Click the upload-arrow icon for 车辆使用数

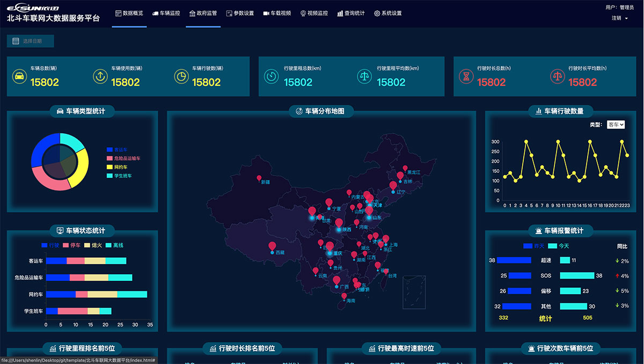[x=100, y=76]
